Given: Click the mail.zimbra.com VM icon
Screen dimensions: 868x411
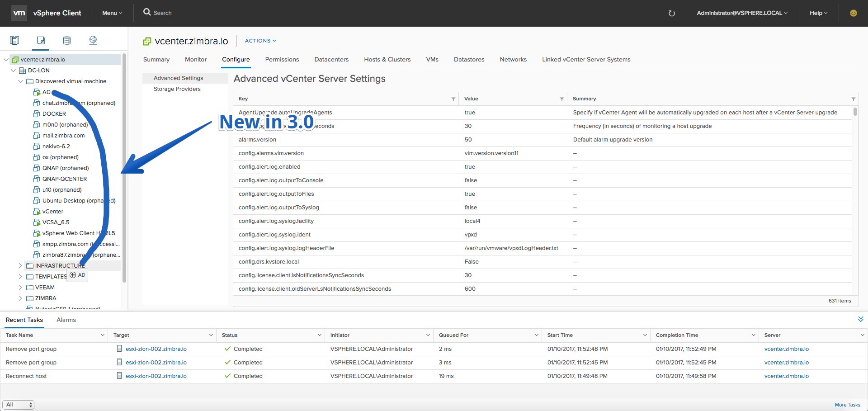Looking at the screenshot, I should pyautogui.click(x=37, y=135).
